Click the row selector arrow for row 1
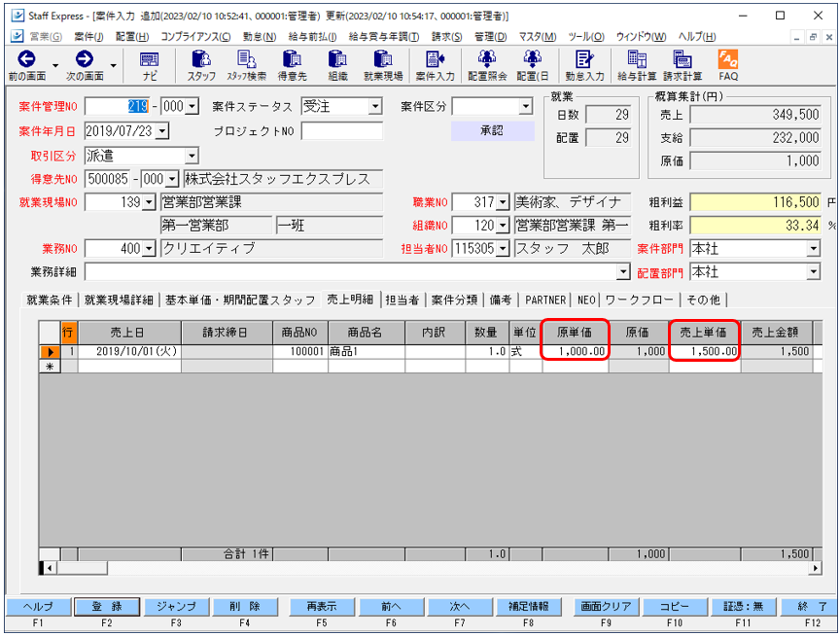Viewport: 840px width, 636px height. 50,352
